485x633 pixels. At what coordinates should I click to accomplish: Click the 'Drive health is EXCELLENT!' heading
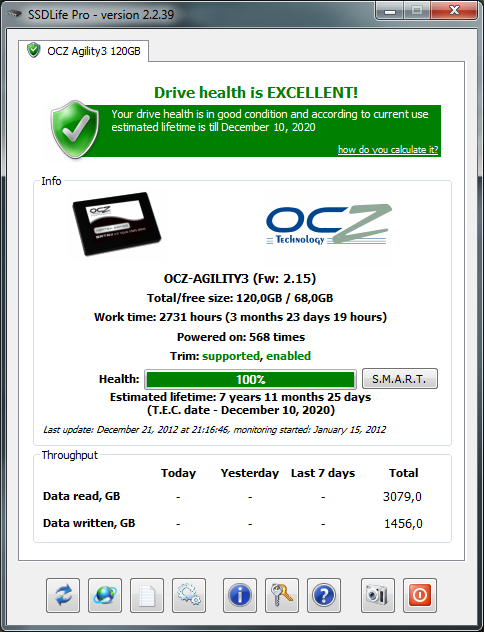(256, 92)
